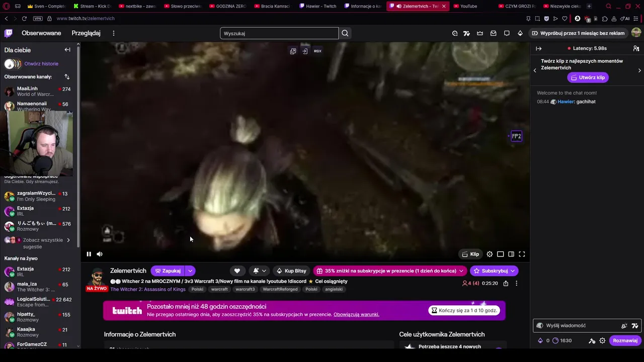Toggle the browser VPN badge

(x=38, y=19)
